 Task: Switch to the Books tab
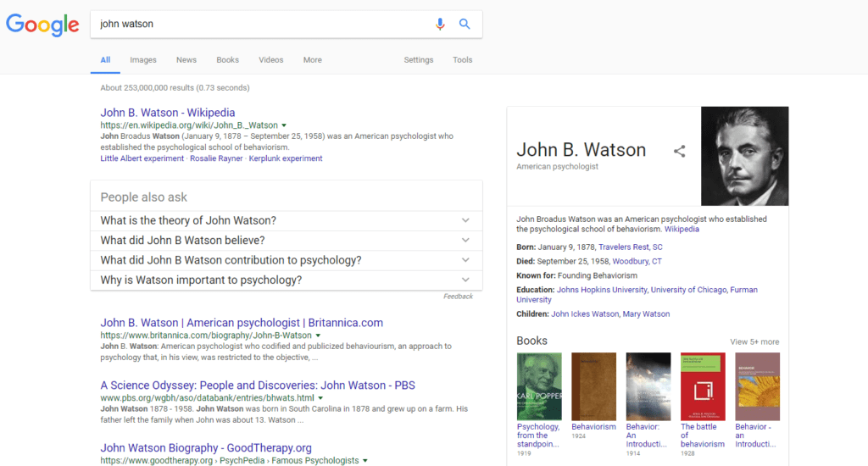pos(227,60)
